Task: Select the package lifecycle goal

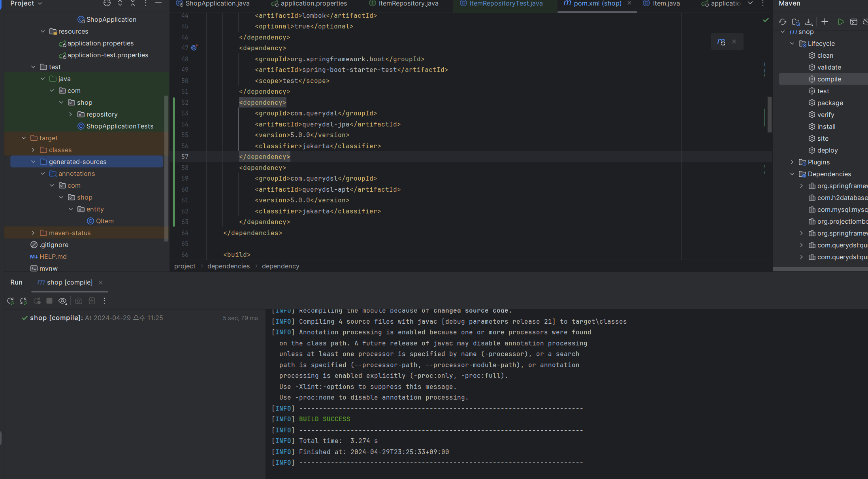Action: pos(830,103)
